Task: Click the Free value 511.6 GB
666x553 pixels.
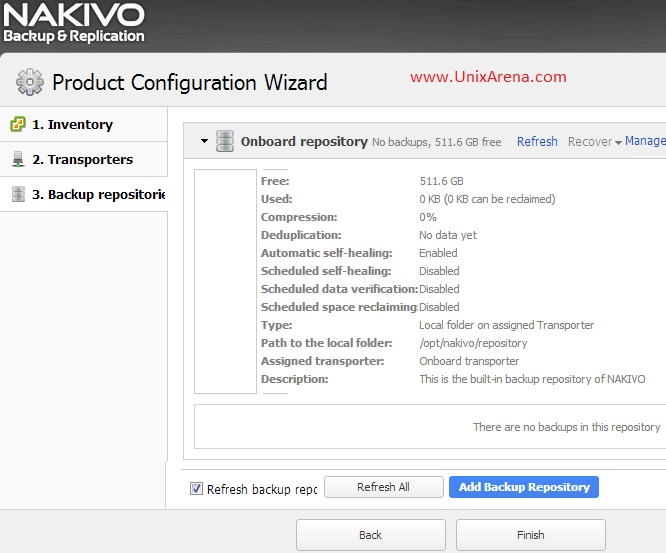Action: [x=441, y=181]
